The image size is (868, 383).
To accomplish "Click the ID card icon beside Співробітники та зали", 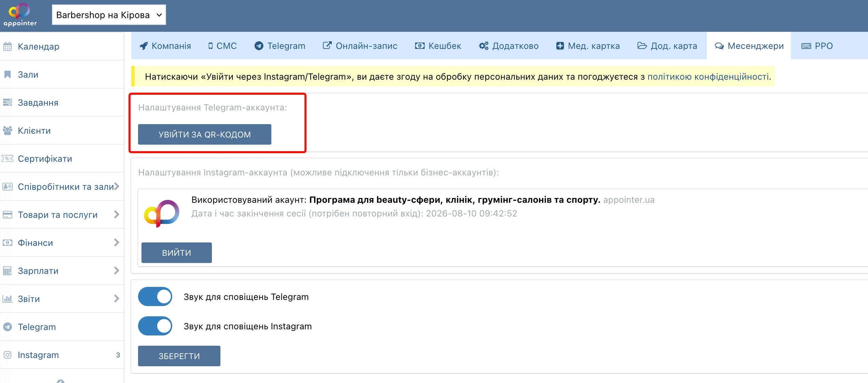I will click(x=8, y=187).
